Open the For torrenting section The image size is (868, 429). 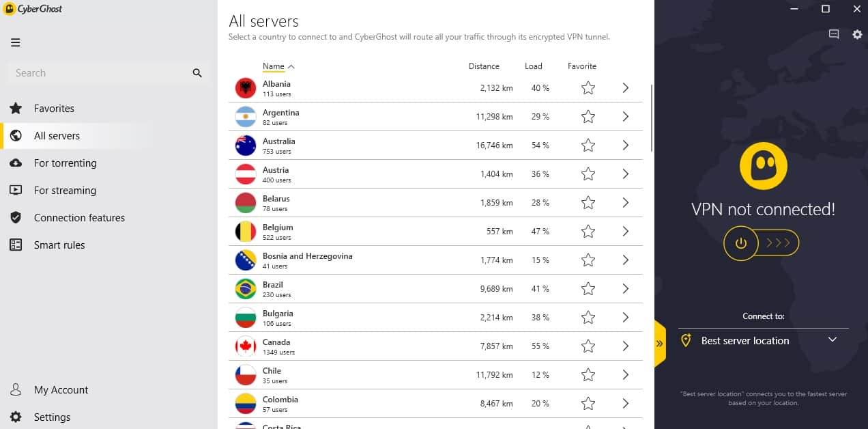(66, 163)
